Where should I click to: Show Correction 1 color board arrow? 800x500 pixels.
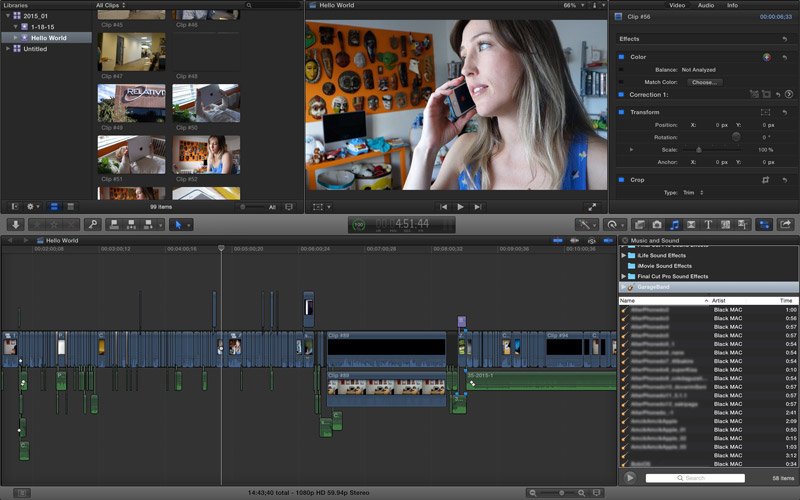789,94
